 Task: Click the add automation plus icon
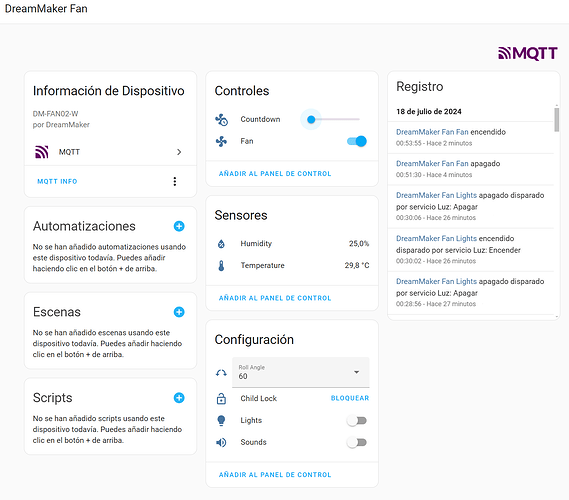pos(179,226)
